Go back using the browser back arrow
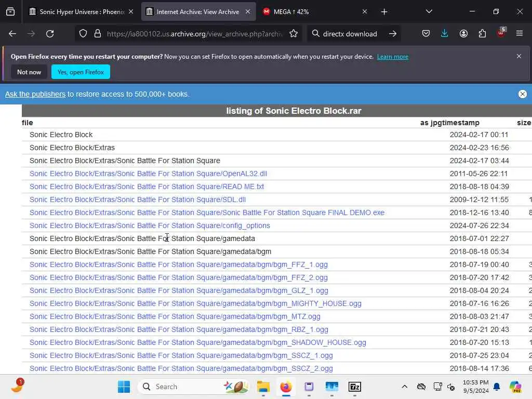 12,34
